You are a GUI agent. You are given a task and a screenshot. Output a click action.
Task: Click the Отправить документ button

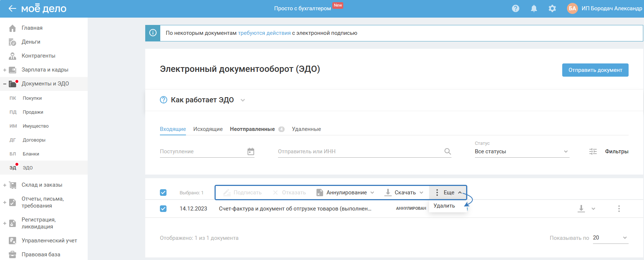[595, 70]
